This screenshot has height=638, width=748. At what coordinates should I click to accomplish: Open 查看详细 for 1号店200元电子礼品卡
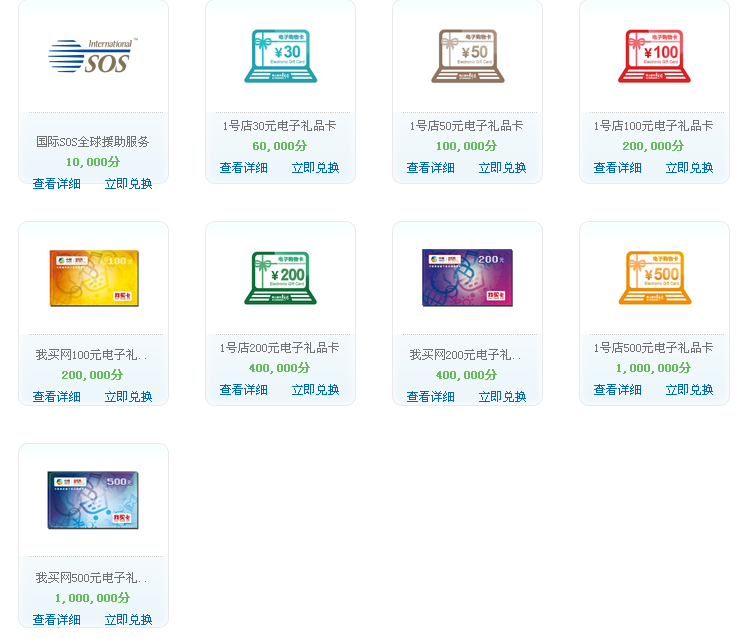[243, 390]
